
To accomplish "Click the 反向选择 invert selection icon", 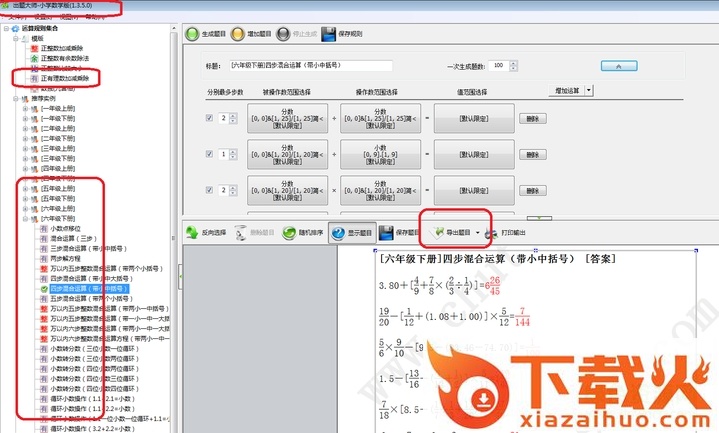I will (192, 233).
